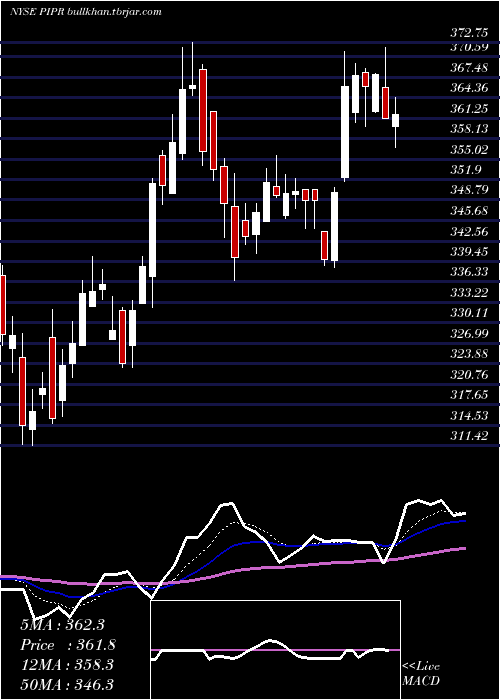The height and width of the screenshot is (700, 500).
Task: Click the MACD inset chart panel
Action: click(x=275, y=650)
